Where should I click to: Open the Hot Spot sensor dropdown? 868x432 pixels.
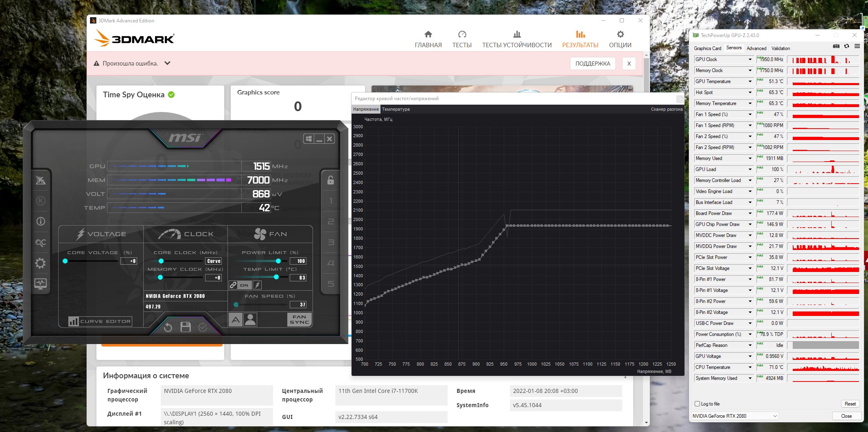(750, 92)
